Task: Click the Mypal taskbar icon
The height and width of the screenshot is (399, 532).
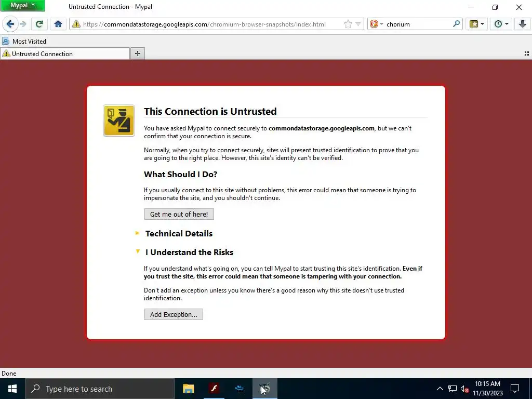Action: coord(265,389)
